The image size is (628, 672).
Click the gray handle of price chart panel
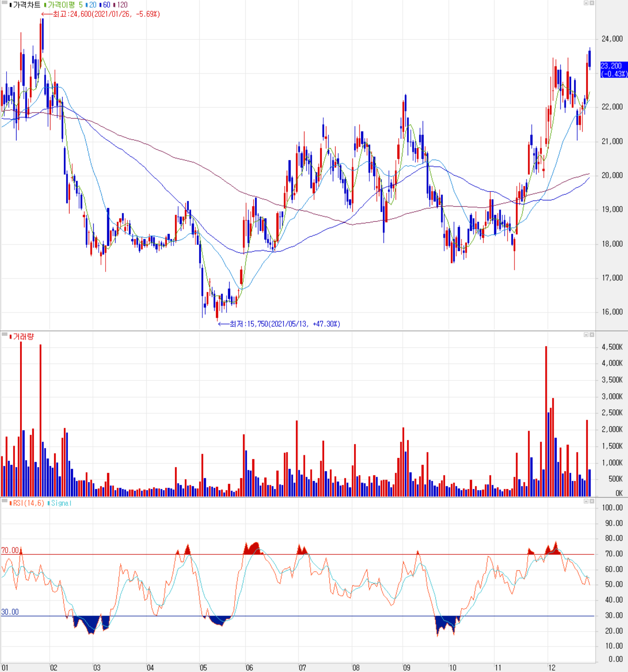[x=4, y=2]
